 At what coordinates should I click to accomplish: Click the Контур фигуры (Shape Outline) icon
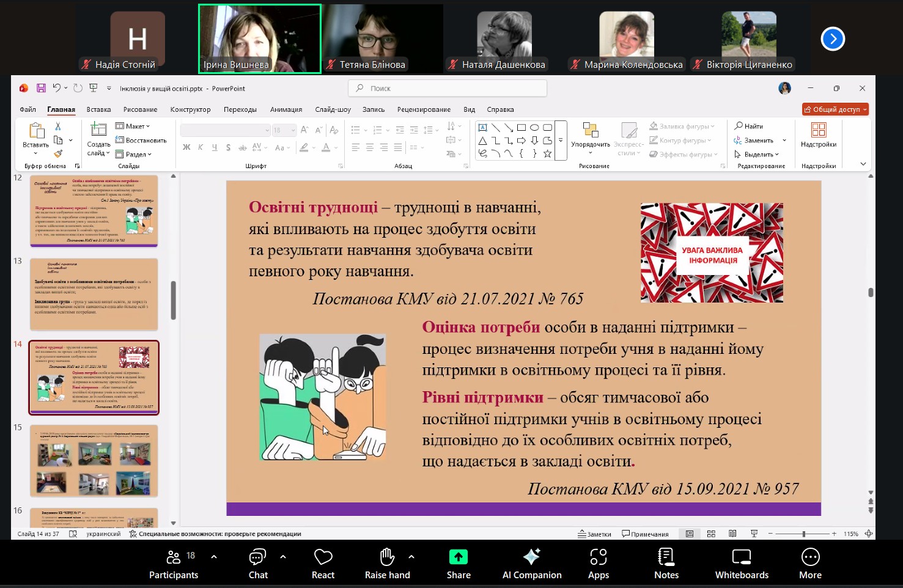(x=655, y=140)
